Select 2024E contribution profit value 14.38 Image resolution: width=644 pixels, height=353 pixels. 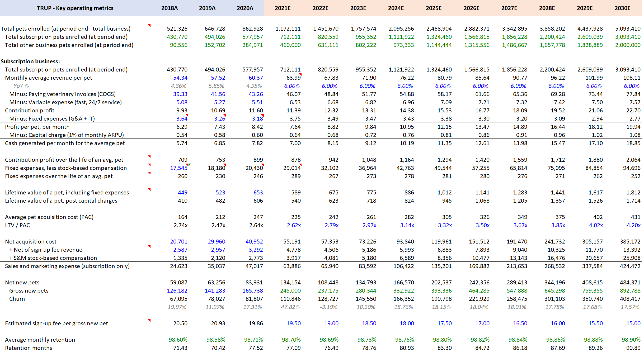pos(407,110)
